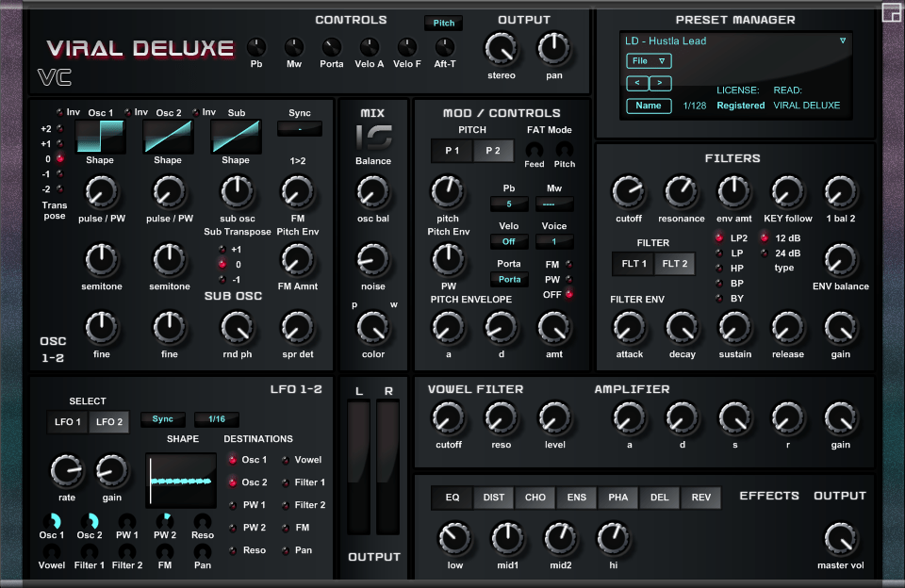The height and width of the screenshot is (588, 905).
Task: Adjust the stereo output knob
Action: tap(501, 48)
